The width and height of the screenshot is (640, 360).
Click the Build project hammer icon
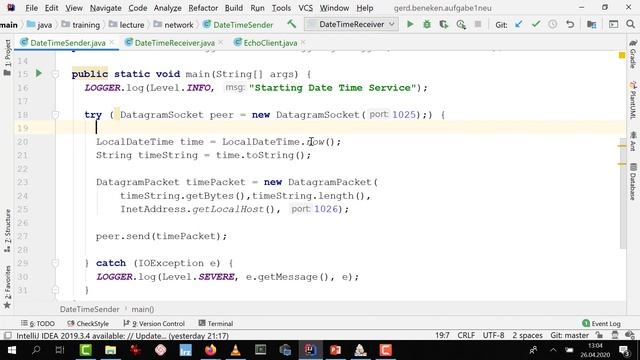point(291,24)
